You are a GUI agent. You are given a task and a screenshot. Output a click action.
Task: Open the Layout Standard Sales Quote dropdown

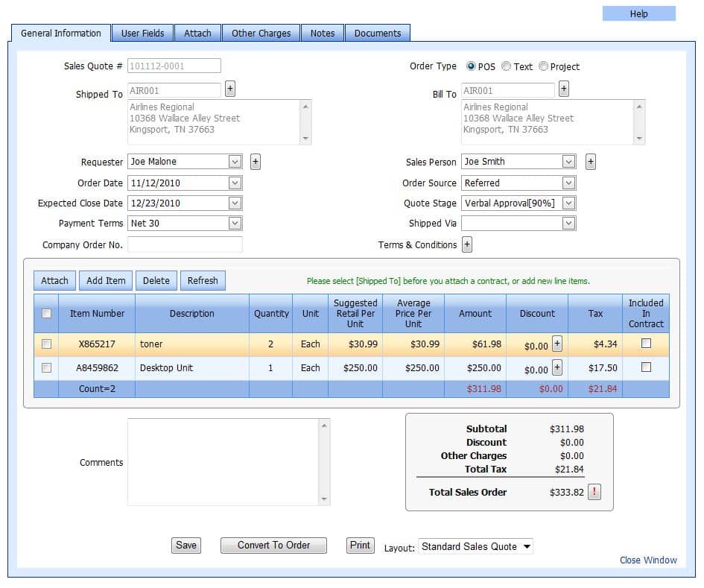point(475,547)
